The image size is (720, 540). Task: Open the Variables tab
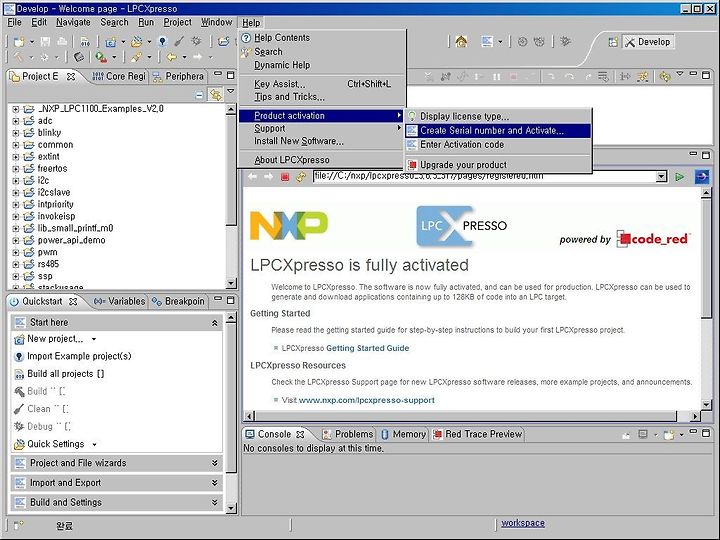pyautogui.click(x=119, y=301)
